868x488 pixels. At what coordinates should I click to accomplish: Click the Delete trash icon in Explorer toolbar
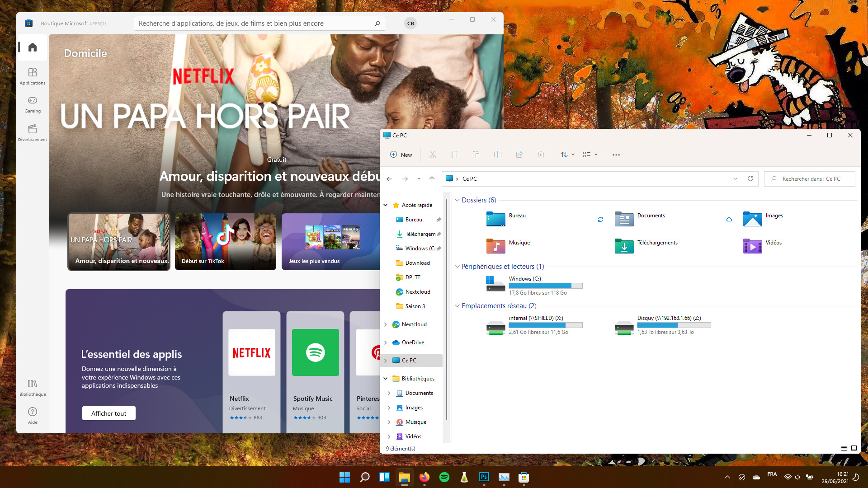pos(541,155)
